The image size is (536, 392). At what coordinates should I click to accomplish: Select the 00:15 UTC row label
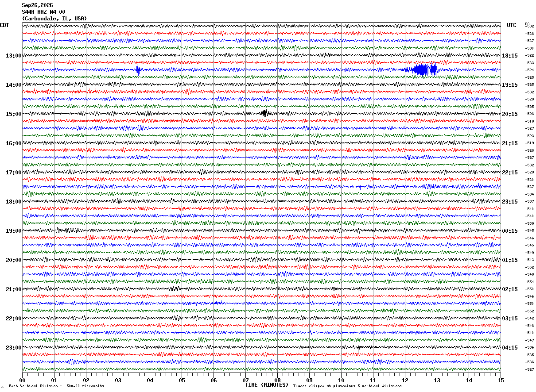(510, 231)
